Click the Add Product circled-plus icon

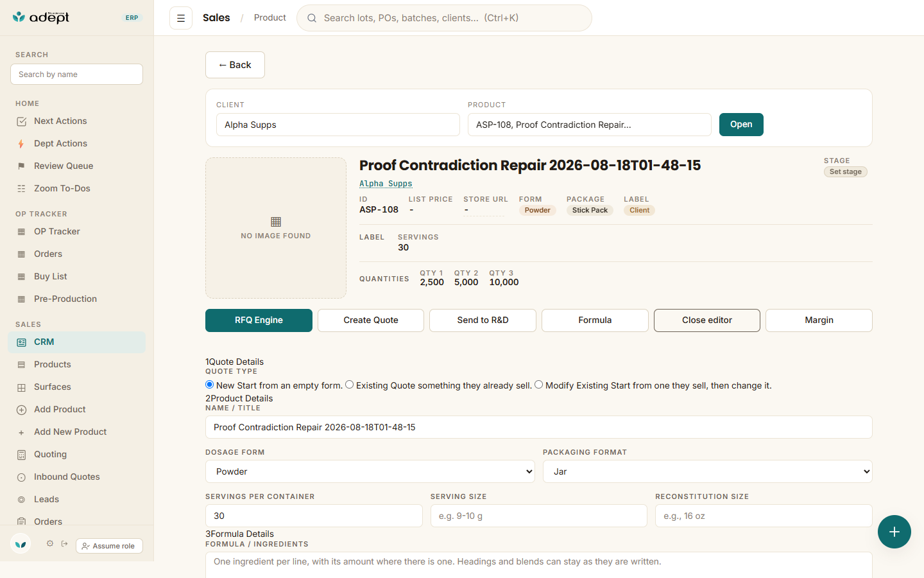(21, 410)
